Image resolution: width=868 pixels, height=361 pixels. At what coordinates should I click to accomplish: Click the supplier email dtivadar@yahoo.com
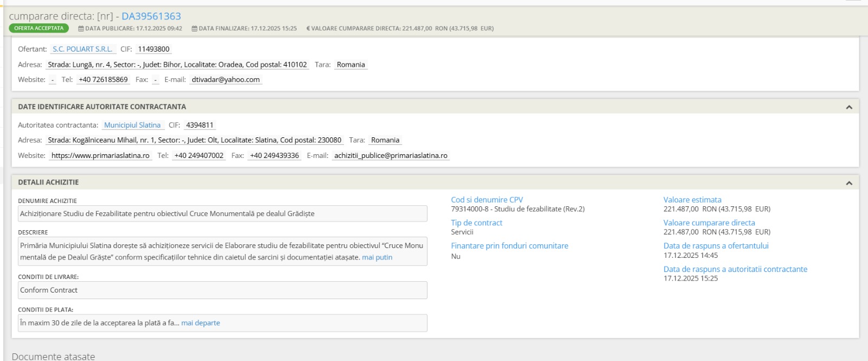coord(225,79)
